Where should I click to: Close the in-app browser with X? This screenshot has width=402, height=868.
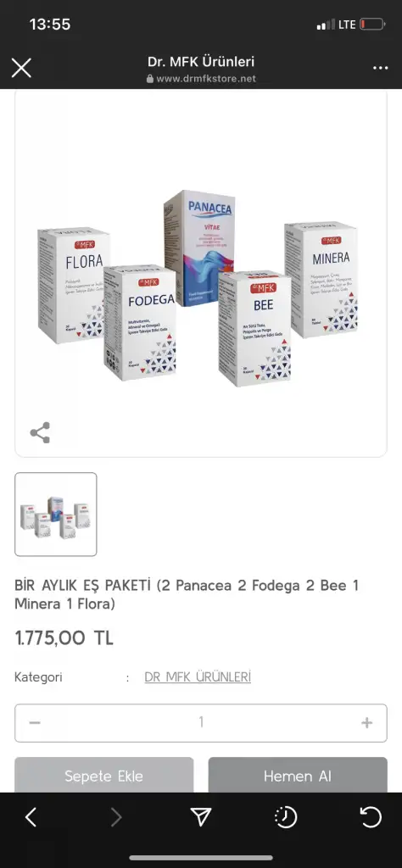[21, 68]
